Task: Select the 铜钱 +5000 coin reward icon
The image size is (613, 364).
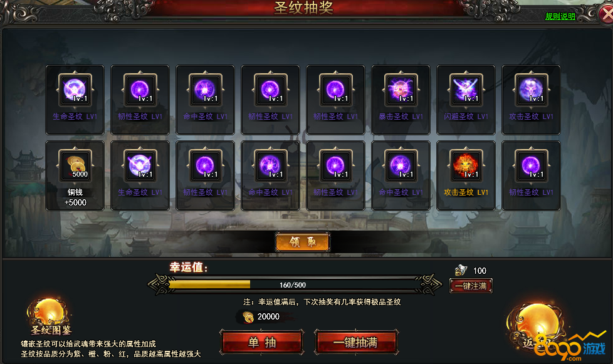Action: [75, 165]
